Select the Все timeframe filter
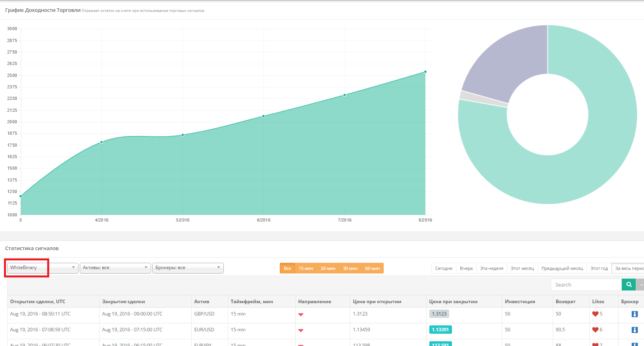 coord(287,268)
